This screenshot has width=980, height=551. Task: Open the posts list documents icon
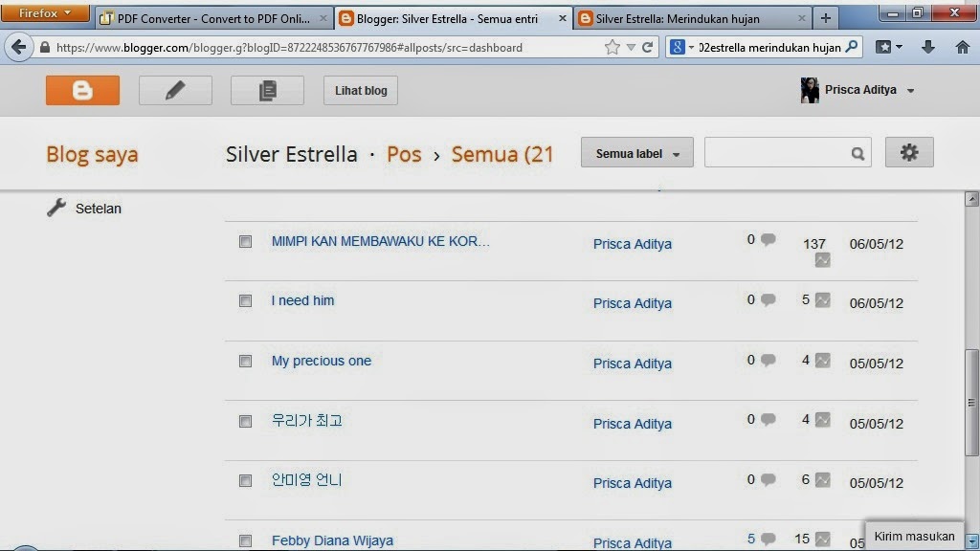point(267,90)
